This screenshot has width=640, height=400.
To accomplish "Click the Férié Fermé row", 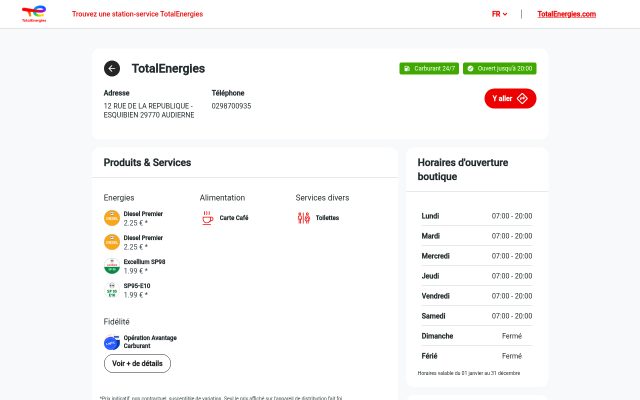I will click(477, 356).
